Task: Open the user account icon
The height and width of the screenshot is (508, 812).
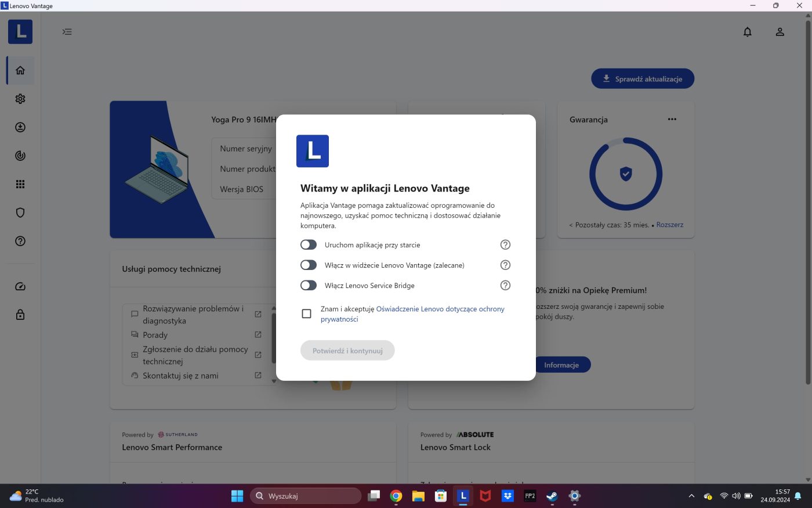Action: (780, 32)
